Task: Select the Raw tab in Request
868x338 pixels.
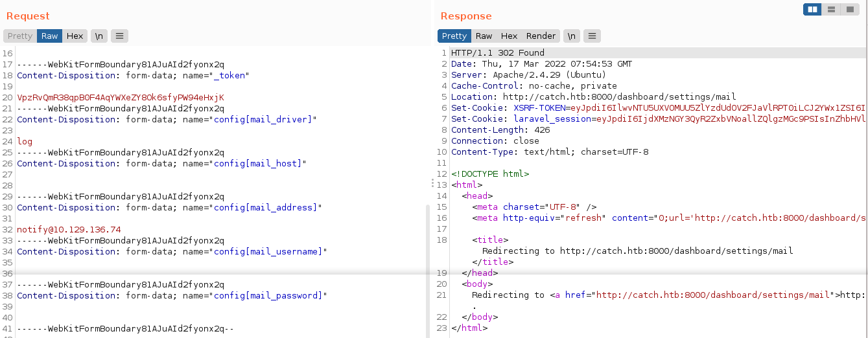Action: click(50, 36)
